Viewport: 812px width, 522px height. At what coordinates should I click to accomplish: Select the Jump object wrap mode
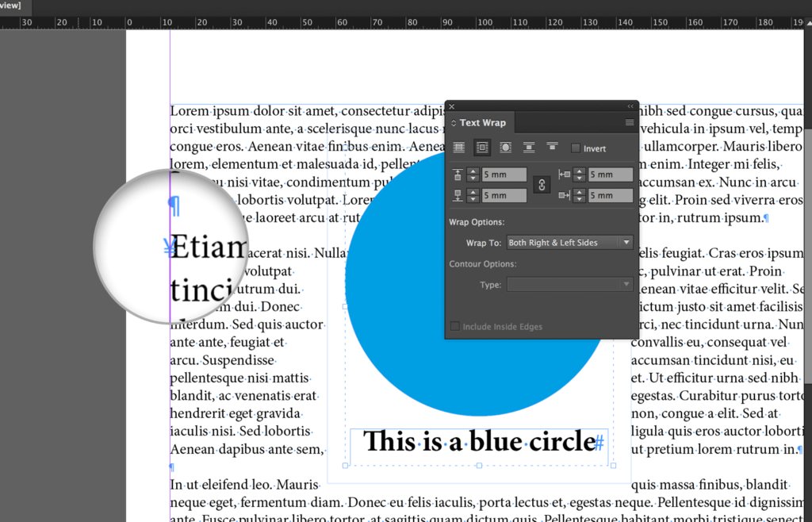[529, 148]
